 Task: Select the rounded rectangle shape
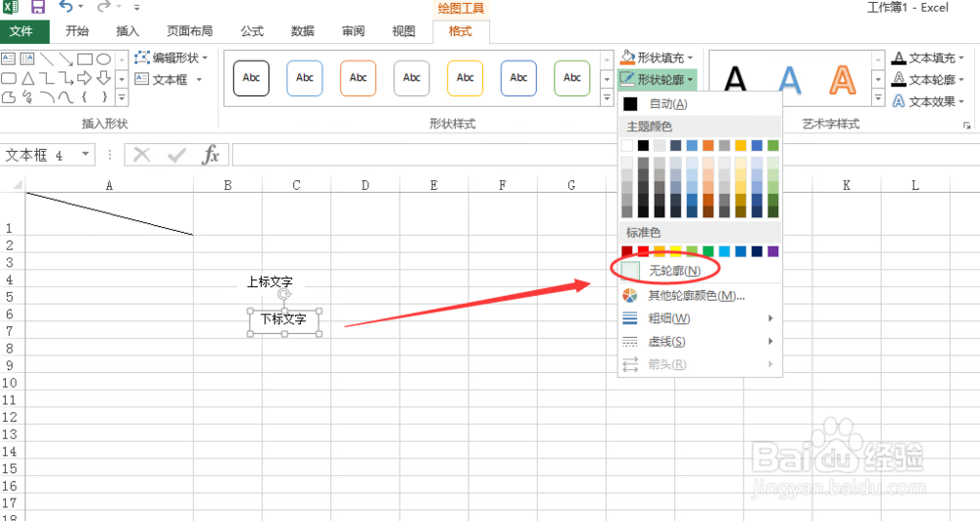[9, 78]
